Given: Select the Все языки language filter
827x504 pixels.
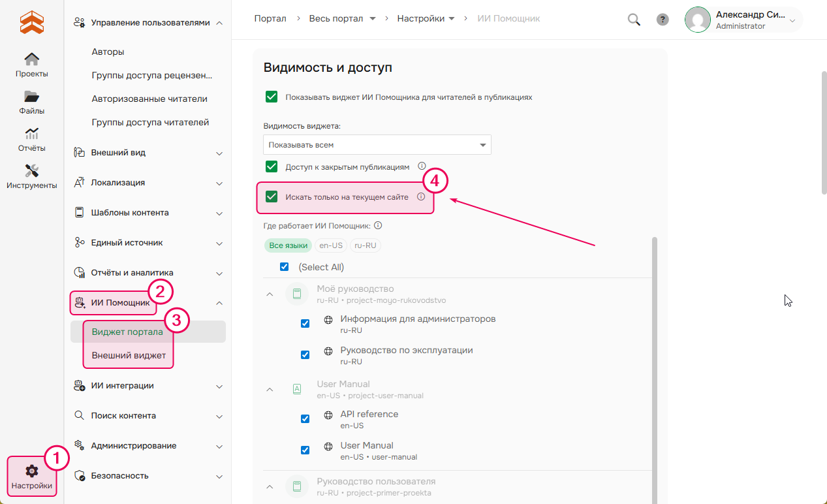Looking at the screenshot, I should coord(288,245).
